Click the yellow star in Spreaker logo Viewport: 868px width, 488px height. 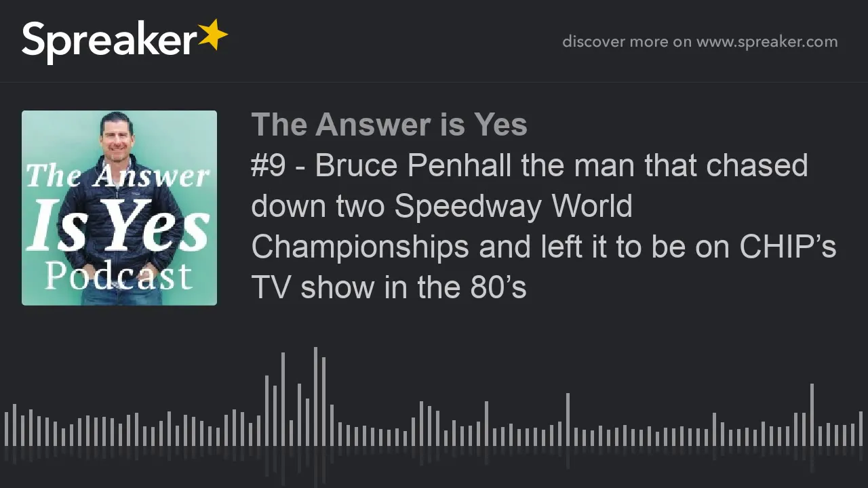[x=213, y=35]
